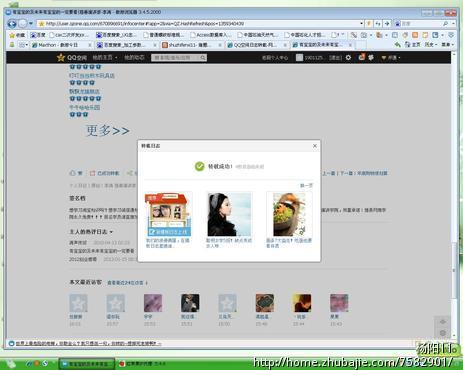Viewport: 463px width, 370px height.
Task: Open the back-button history dropdown arrow
Action: tap(31, 24)
